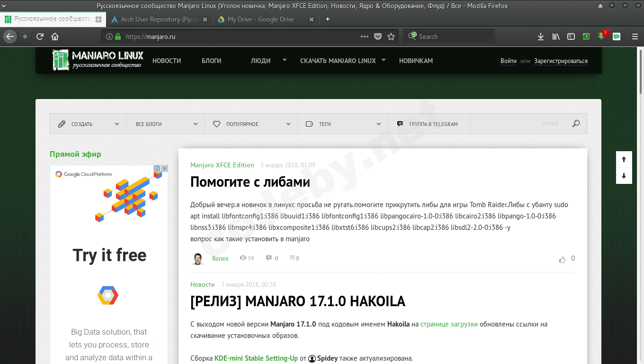Screen dimensions: 644x364
Task: Open the green video downloader extension icon
Action: (586, 36)
